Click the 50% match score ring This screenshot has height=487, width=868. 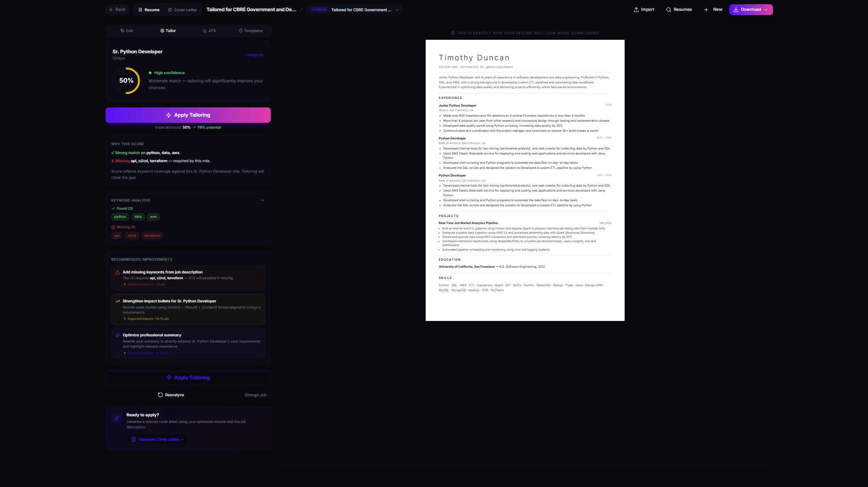126,81
